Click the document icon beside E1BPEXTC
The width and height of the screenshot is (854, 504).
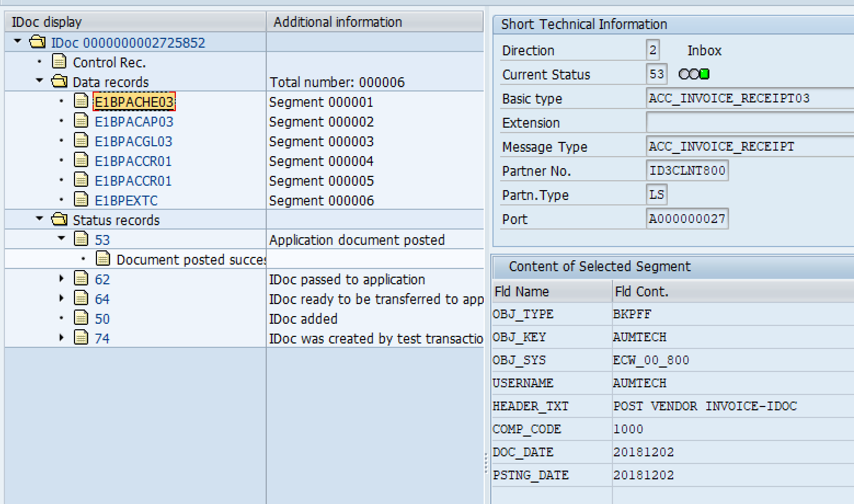tap(81, 200)
